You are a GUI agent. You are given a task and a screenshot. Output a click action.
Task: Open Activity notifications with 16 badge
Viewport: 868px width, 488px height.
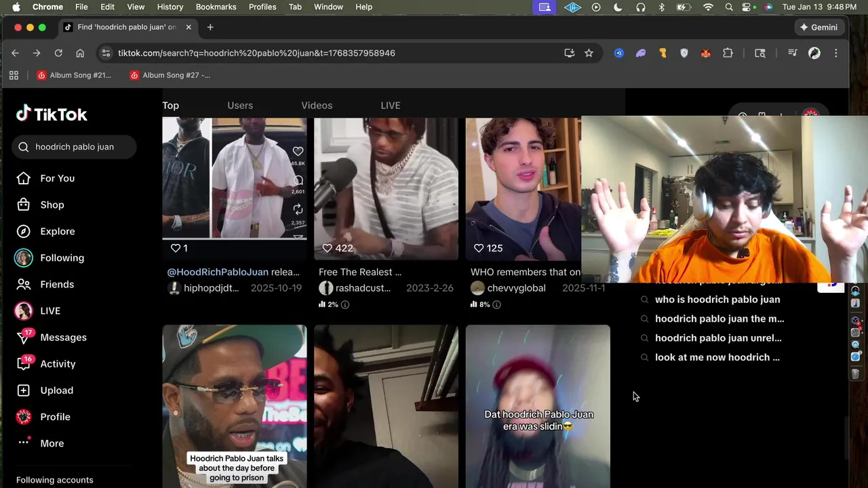click(x=45, y=363)
